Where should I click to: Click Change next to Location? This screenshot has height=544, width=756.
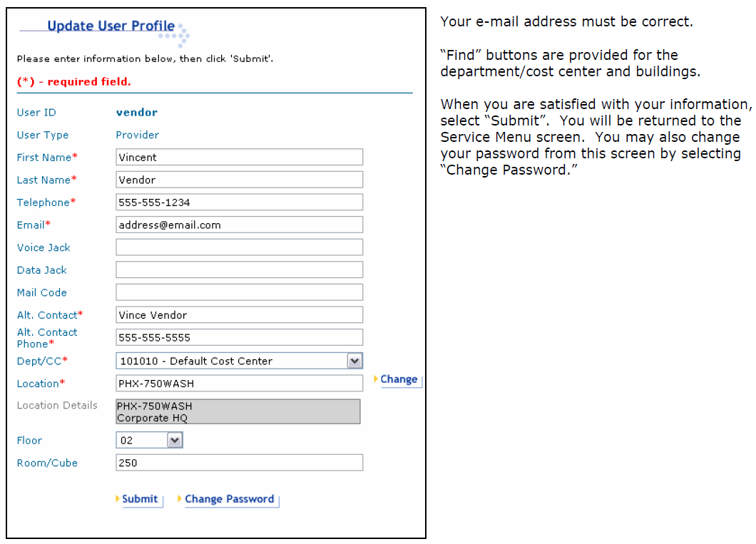click(x=399, y=379)
